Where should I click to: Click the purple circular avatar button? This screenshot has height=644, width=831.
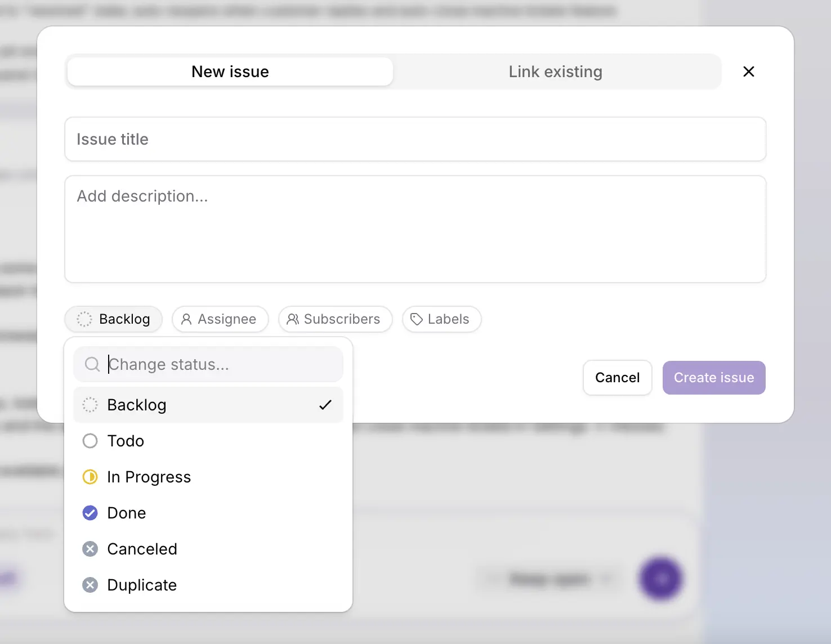660,579
